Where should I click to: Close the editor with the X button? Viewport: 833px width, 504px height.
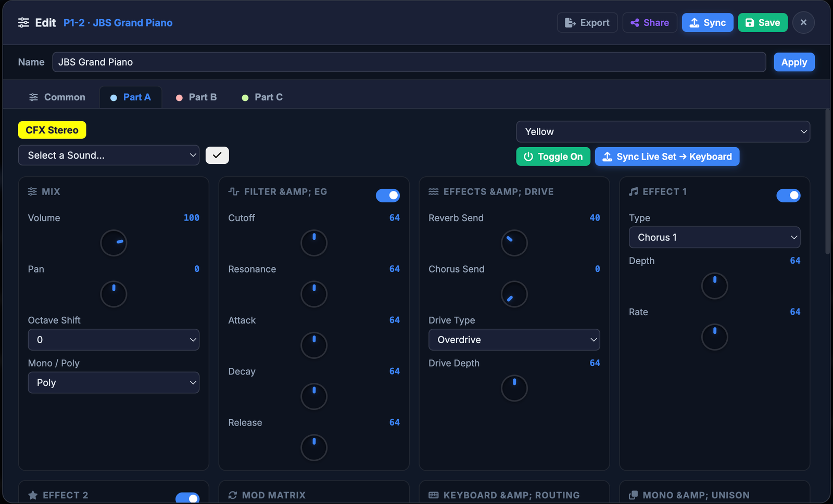(x=803, y=22)
